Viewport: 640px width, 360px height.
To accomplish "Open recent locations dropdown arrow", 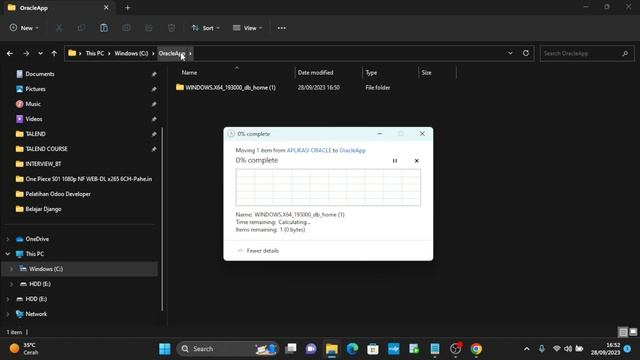I will (40, 53).
